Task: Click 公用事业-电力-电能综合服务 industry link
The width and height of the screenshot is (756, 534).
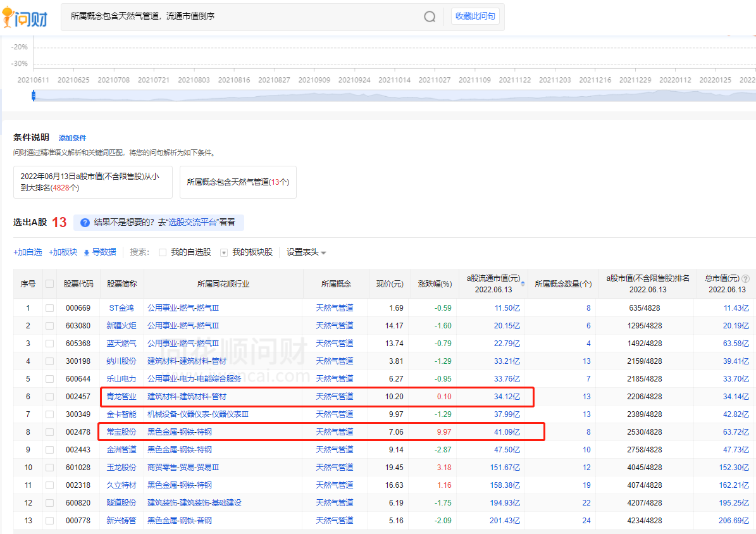Action: [x=194, y=379]
